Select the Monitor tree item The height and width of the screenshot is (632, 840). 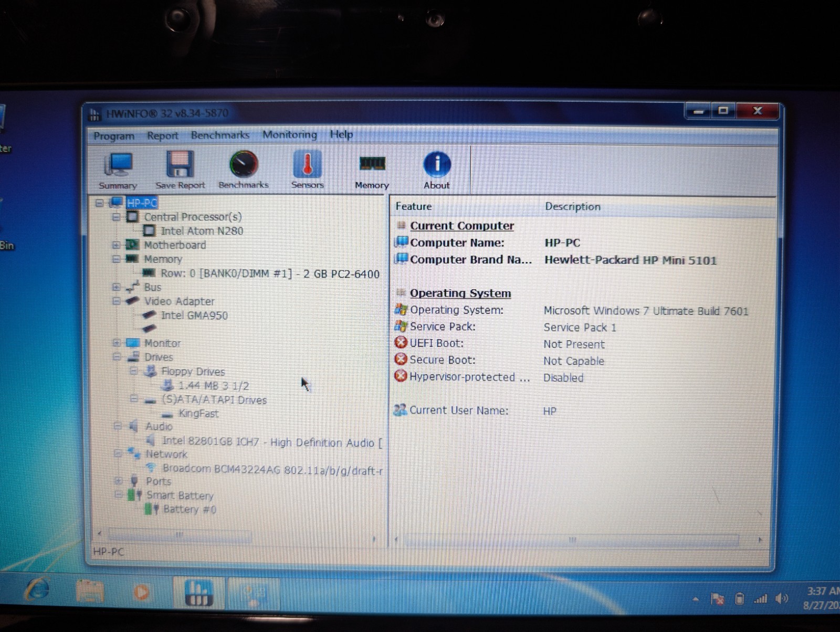(x=162, y=343)
